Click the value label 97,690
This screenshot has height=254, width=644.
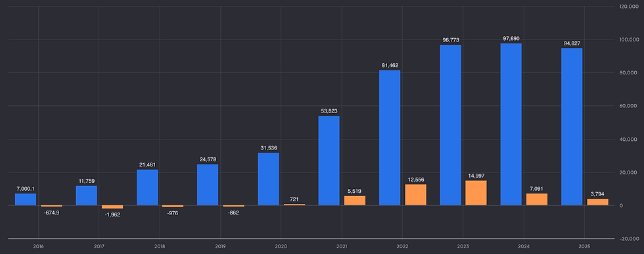coord(511,39)
